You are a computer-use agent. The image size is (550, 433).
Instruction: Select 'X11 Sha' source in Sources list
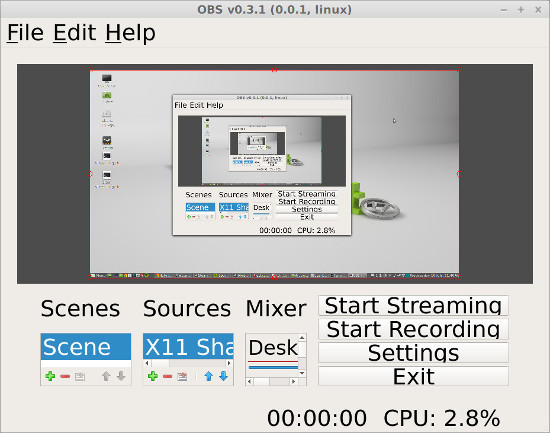[188, 347]
